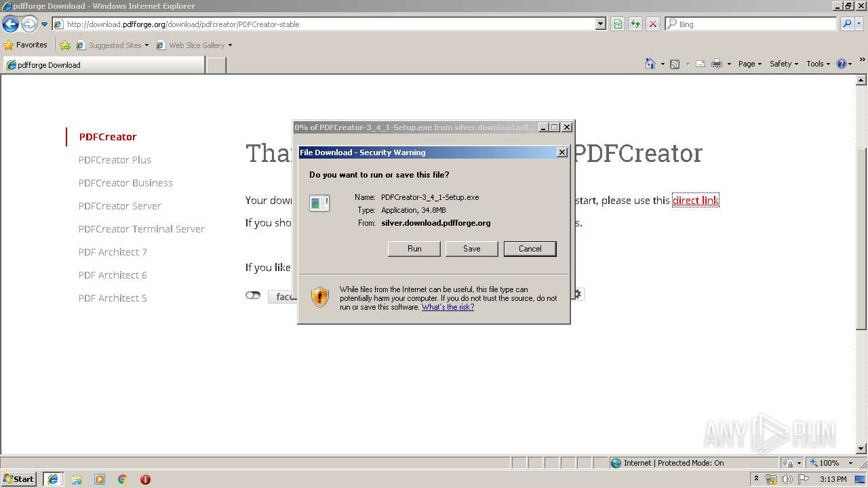Viewport: 868px width, 488px height.
Task: Expand the address bar history dropdown
Action: (601, 24)
